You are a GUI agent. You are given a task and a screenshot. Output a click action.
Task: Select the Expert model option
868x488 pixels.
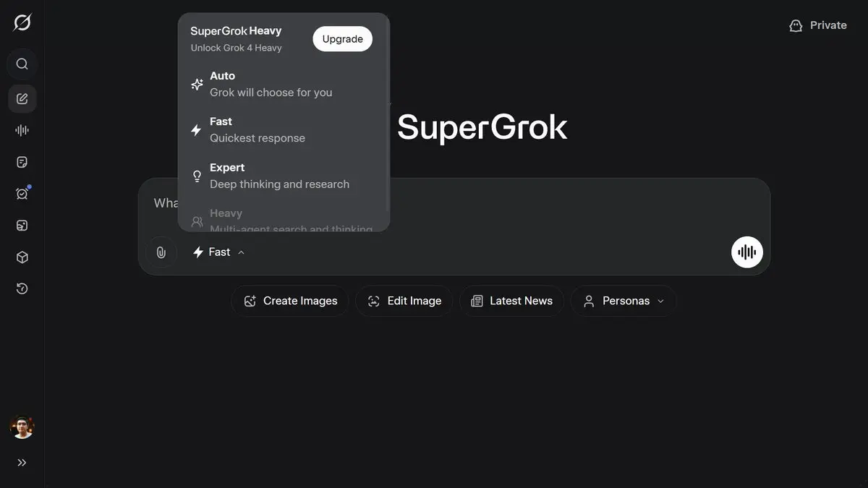tap(283, 176)
